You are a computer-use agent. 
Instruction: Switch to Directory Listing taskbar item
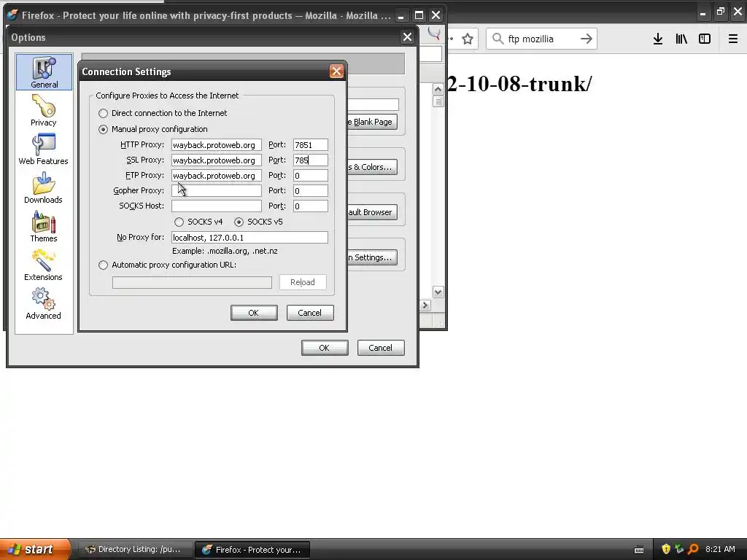coord(135,550)
